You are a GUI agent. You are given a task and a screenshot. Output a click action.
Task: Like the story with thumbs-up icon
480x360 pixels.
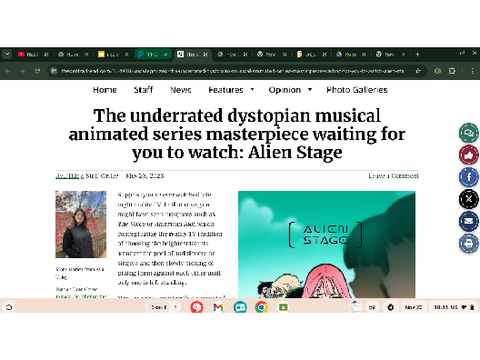[469, 155]
